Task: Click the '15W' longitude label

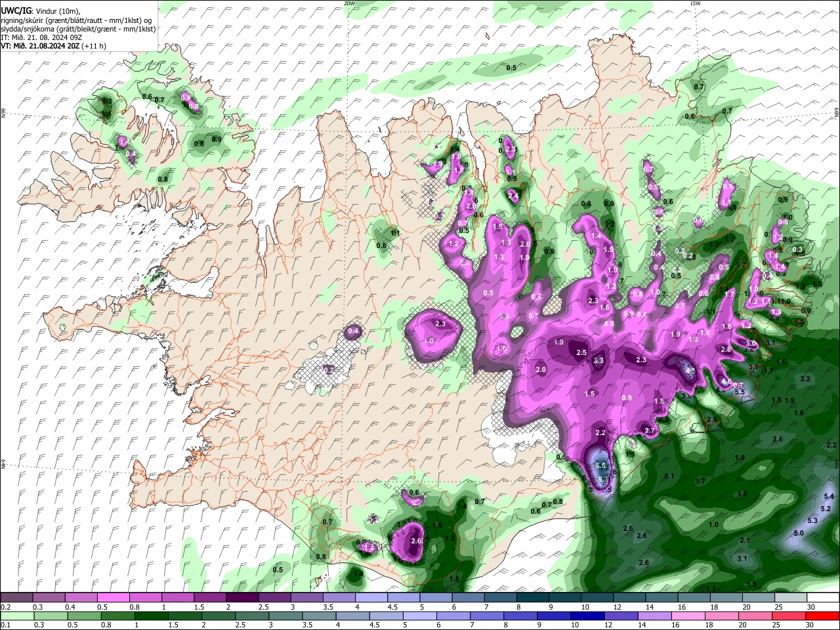Action: click(695, 3)
